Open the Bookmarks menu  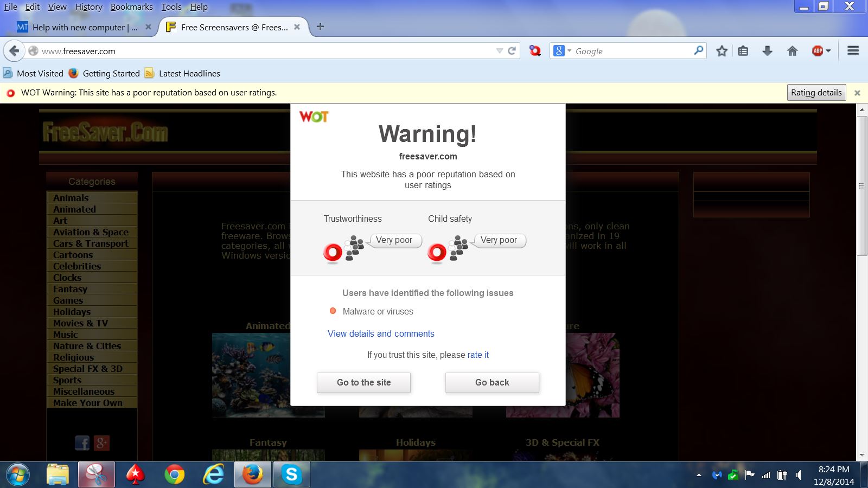coord(132,7)
